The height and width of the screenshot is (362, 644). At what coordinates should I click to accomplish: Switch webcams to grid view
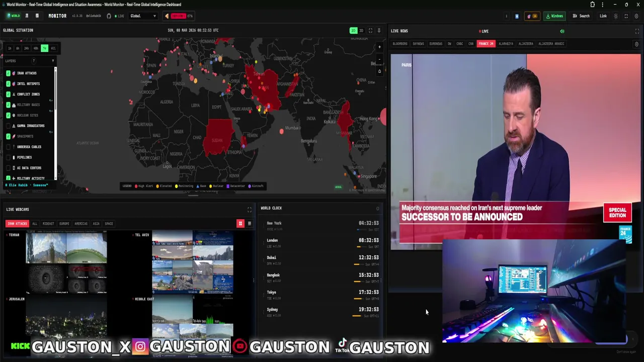coord(240,223)
